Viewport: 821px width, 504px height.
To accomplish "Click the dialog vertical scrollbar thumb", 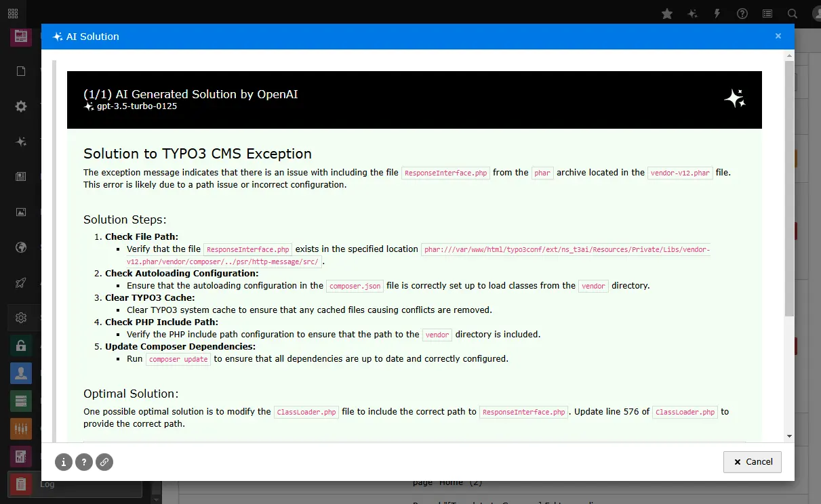I will (789, 188).
